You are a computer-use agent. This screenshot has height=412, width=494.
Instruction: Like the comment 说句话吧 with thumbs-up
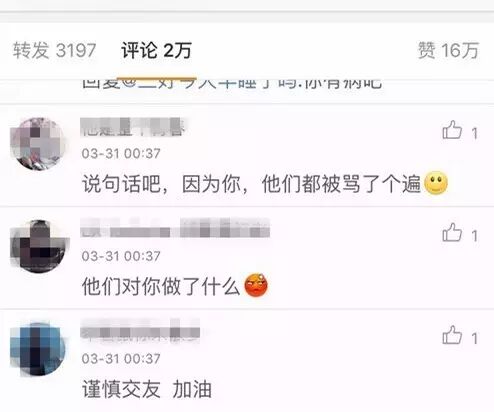coord(452,130)
